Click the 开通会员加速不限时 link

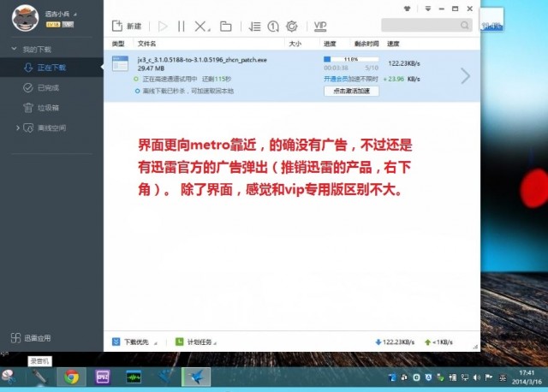[x=351, y=79]
